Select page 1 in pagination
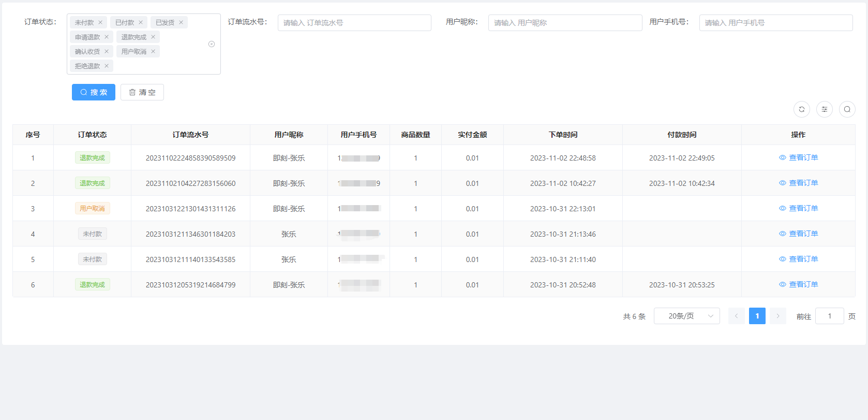 click(757, 316)
